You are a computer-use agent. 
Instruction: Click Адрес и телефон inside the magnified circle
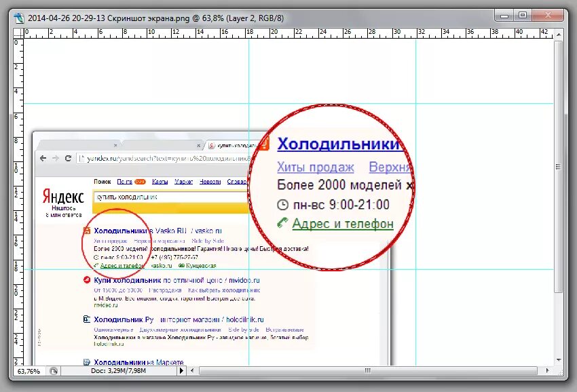[x=343, y=224]
